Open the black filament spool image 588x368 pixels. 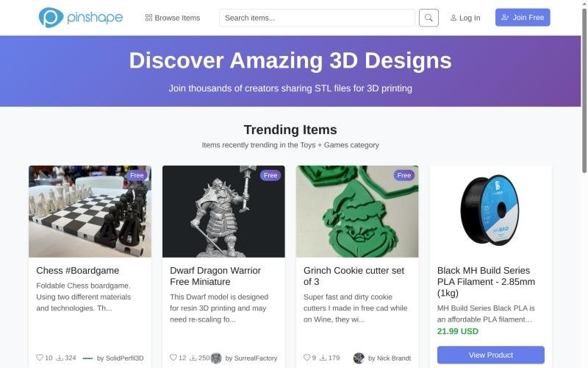490,211
